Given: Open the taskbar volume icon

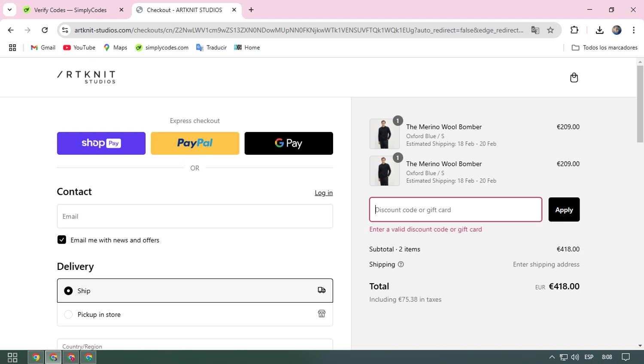Looking at the screenshot, I should pos(575,357).
